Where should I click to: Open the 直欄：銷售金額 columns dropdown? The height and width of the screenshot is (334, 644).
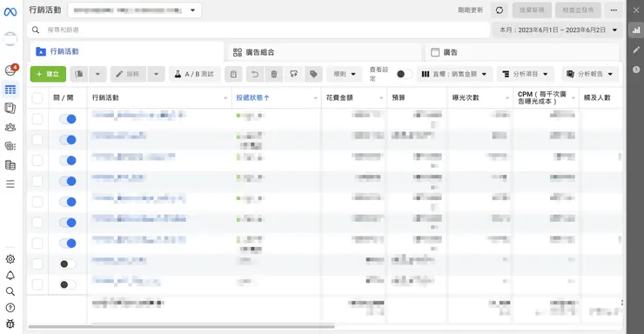pyautogui.click(x=454, y=74)
